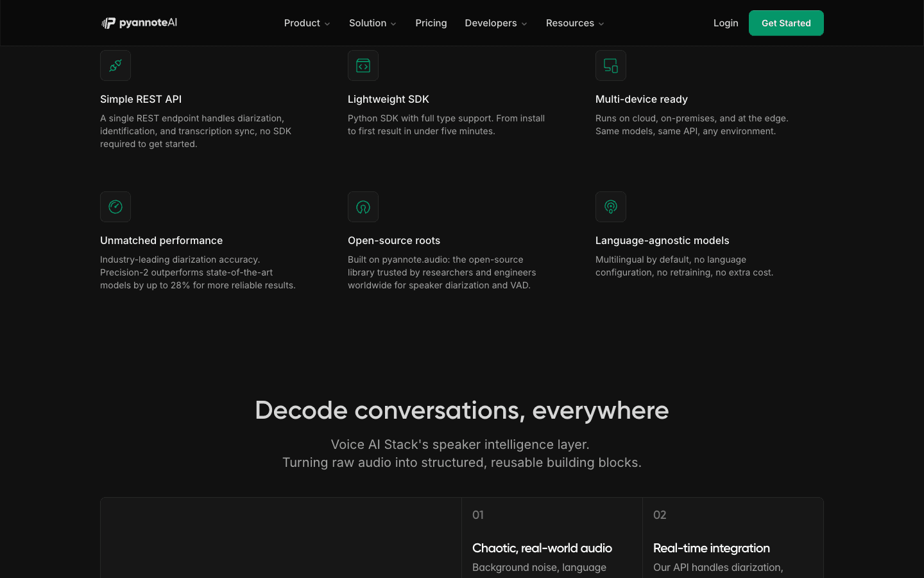Select the 02 Real-time integration card
The image size is (924, 578).
[x=733, y=538]
